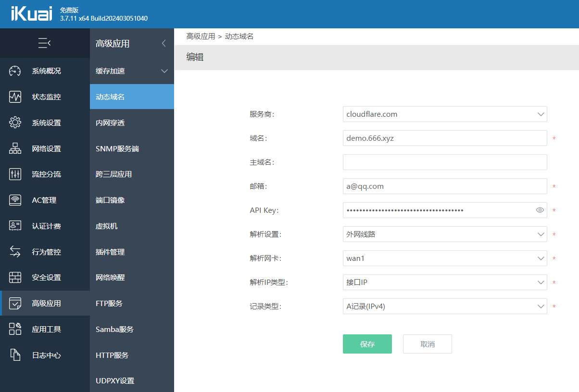Image resolution: width=579 pixels, height=392 pixels.
Task: Click the 免费版 edition label
Action: click(x=69, y=10)
